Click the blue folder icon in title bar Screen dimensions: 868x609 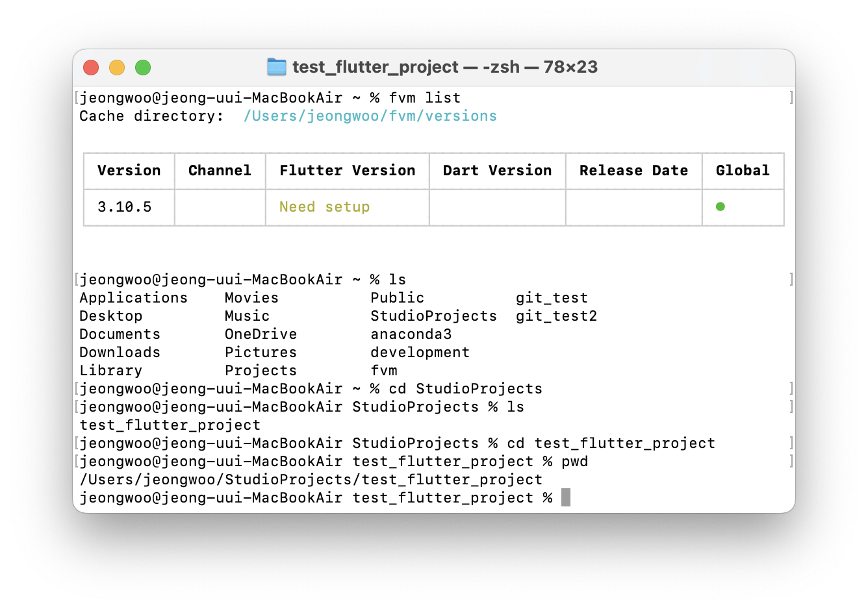(x=277, y=67)
